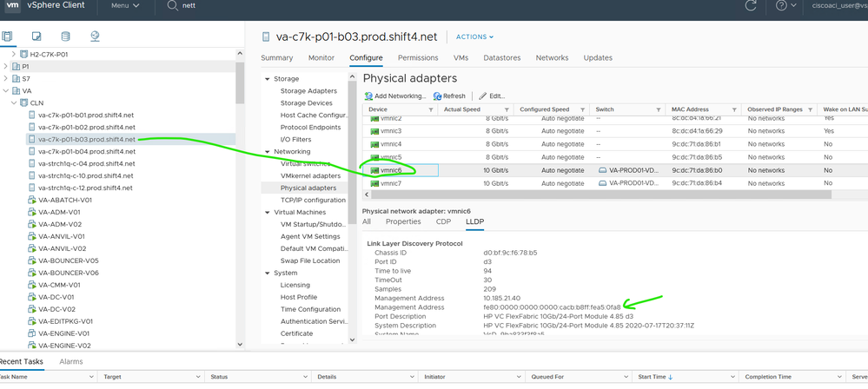Click the vmnic3 adapter icon
This screenshot has width=868, height=389.
(374, 131)
